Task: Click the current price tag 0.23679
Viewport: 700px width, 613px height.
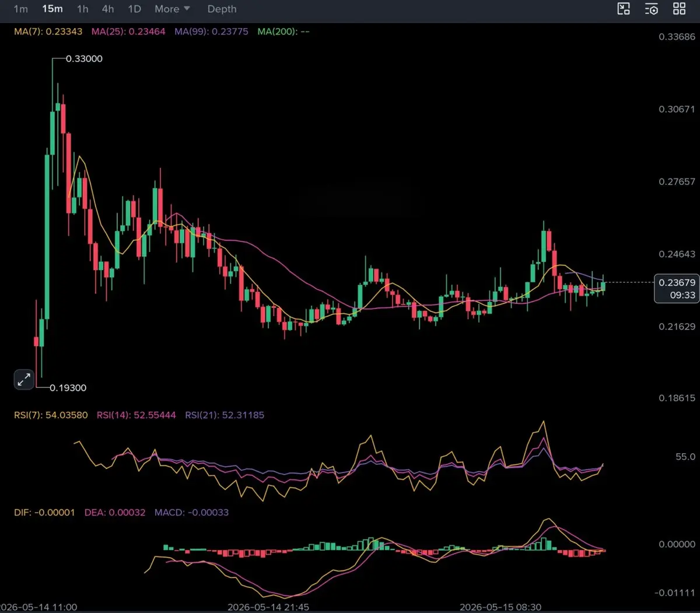Action: (677, 282)
